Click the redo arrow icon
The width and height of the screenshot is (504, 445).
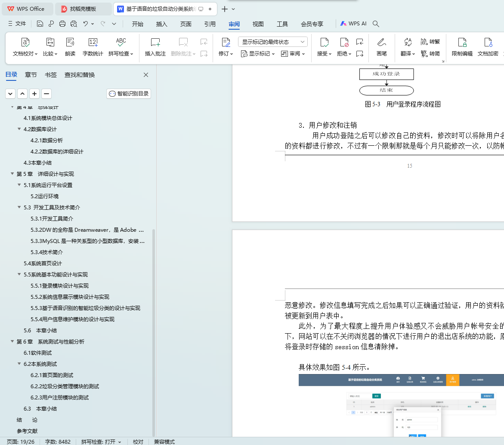click(x=103, y=24)
